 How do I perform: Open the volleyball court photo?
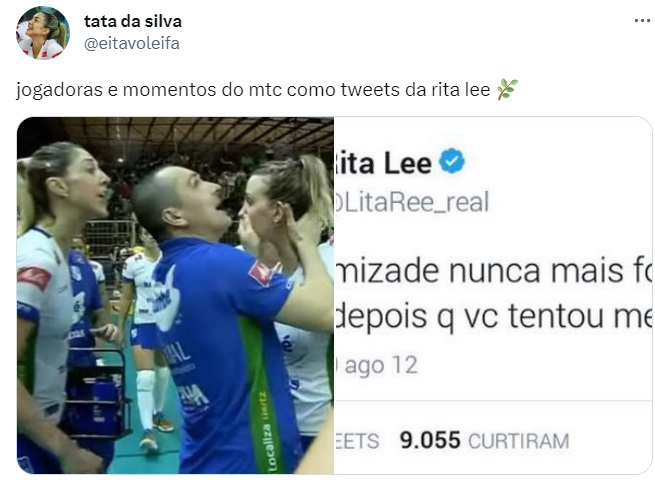[175, 295]
